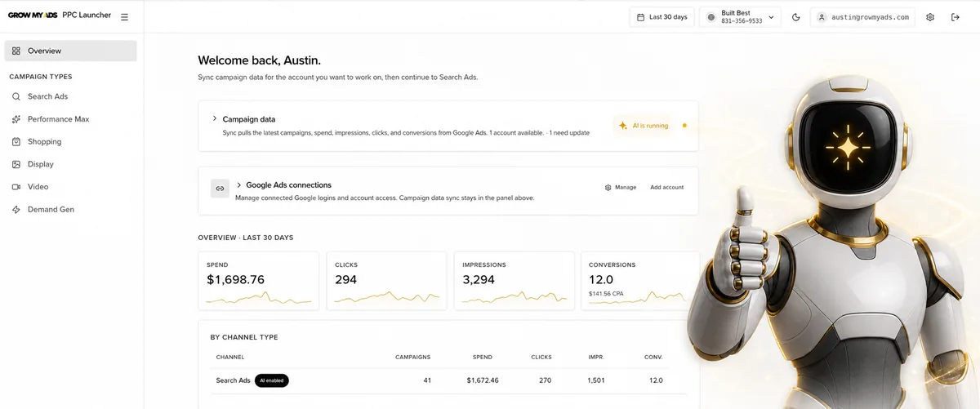
Task: Click the 831-356-9533 account number
Action: (x=742, y=21)
